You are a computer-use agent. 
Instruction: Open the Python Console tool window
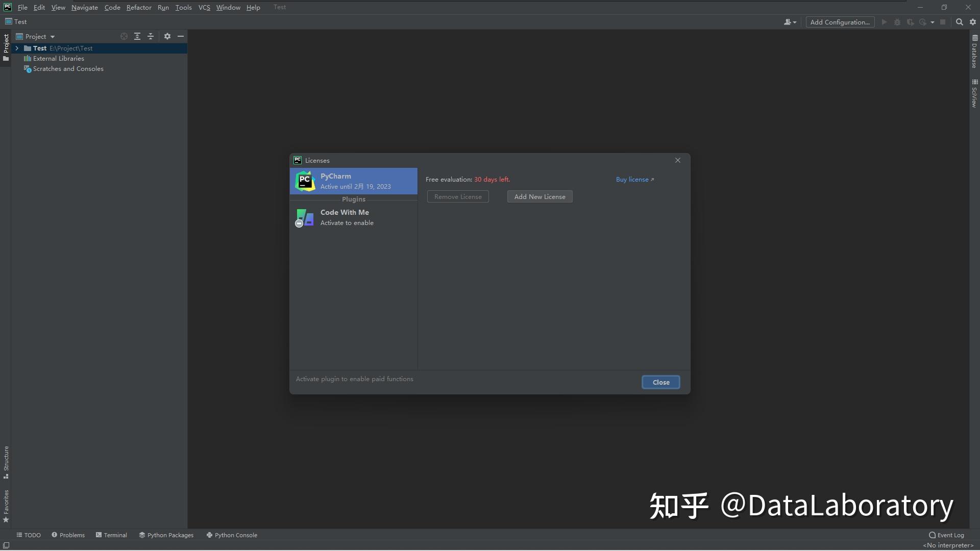point(232,535)
